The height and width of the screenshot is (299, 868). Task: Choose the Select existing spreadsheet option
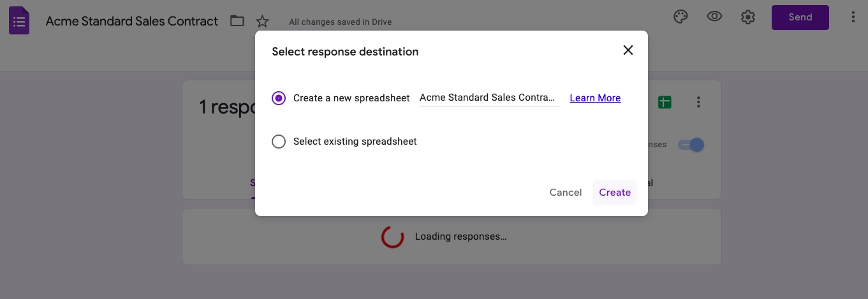coord(279,142)
